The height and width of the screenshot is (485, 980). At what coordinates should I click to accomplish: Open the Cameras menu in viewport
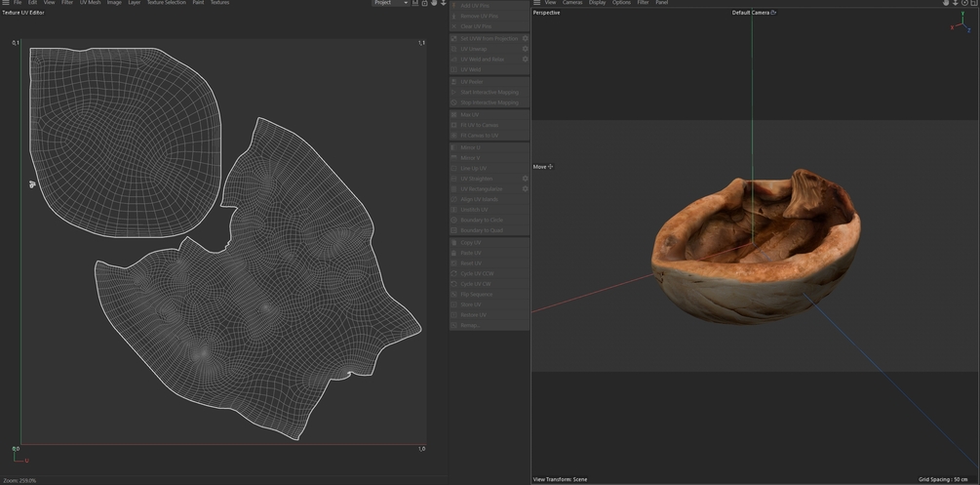coord(571,3)
